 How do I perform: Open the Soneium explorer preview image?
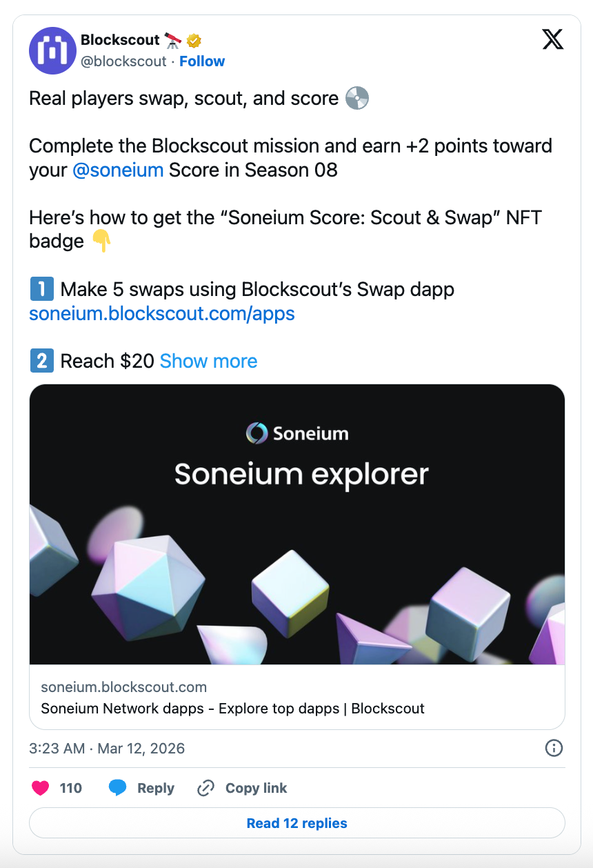[x=297, y=524]
